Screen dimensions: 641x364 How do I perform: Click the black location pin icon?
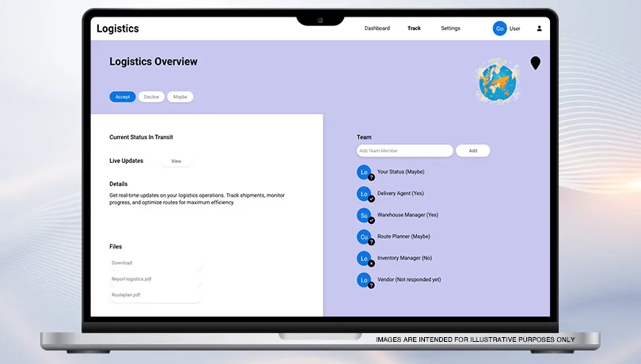[536, 63]
